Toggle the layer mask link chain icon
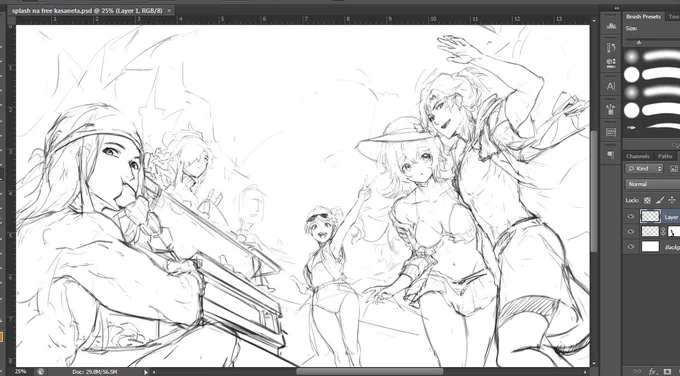The width and height of the screenshot is (680, 376). tap(663, 232)
